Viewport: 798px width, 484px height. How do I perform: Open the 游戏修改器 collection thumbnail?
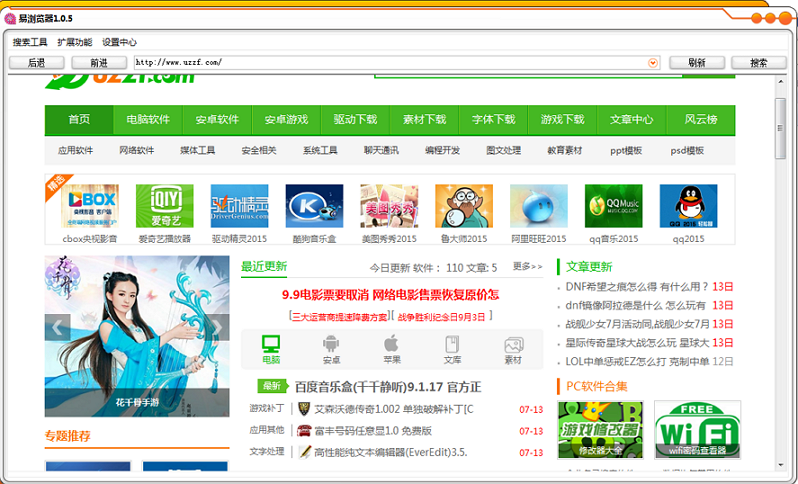tap(600, 430)
